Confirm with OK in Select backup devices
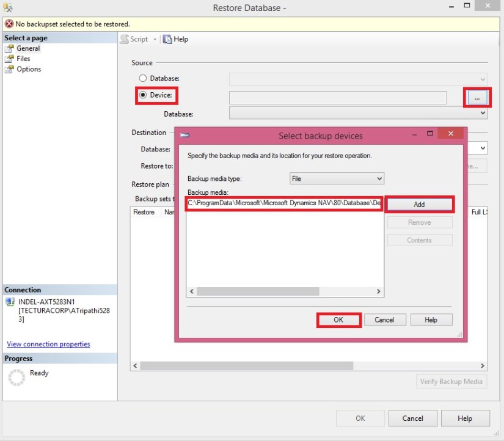 point(339,319)
